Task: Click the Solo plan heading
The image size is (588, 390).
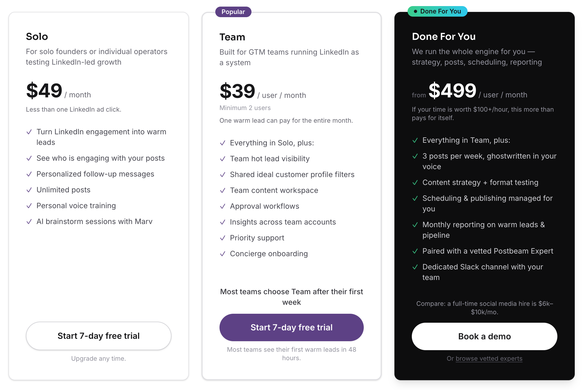Action: pyautogui.click(x=37, y=37)
